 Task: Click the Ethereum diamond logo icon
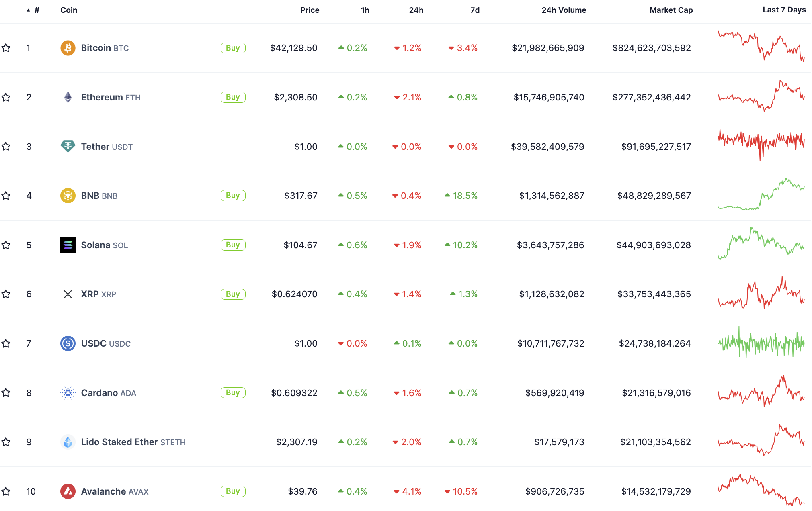pyautogui.click(x=68, y=97)
